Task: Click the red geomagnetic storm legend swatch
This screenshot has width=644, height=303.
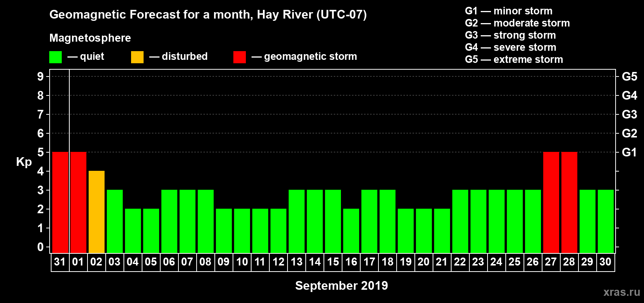Action: pos(240,57)
